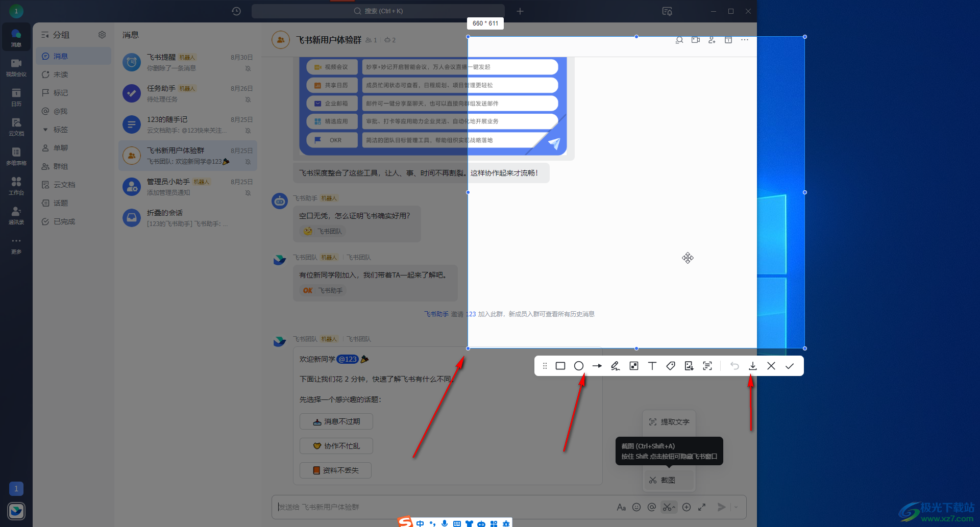Click the member count icon beside the group title
This screenshot has height=527, width=980.
371,40
